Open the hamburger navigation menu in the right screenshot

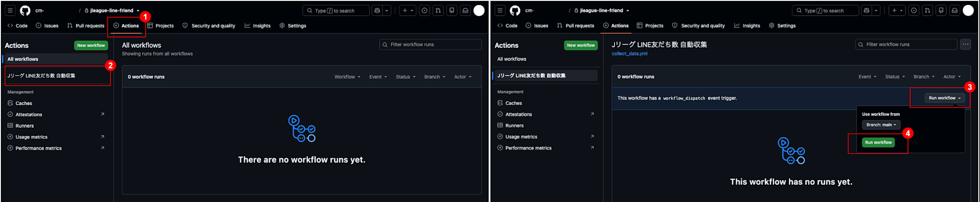(x=500, y=10)
